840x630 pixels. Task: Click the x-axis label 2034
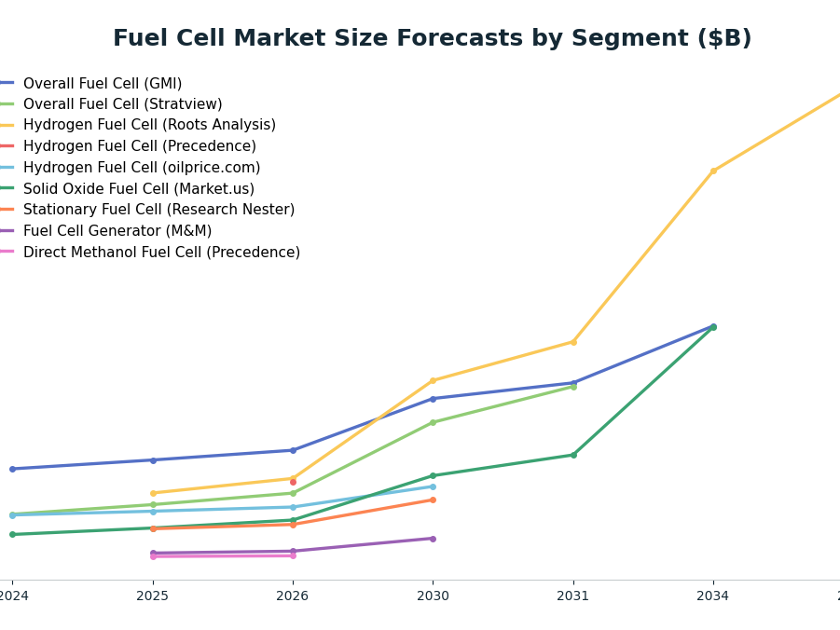coord(713,596)
